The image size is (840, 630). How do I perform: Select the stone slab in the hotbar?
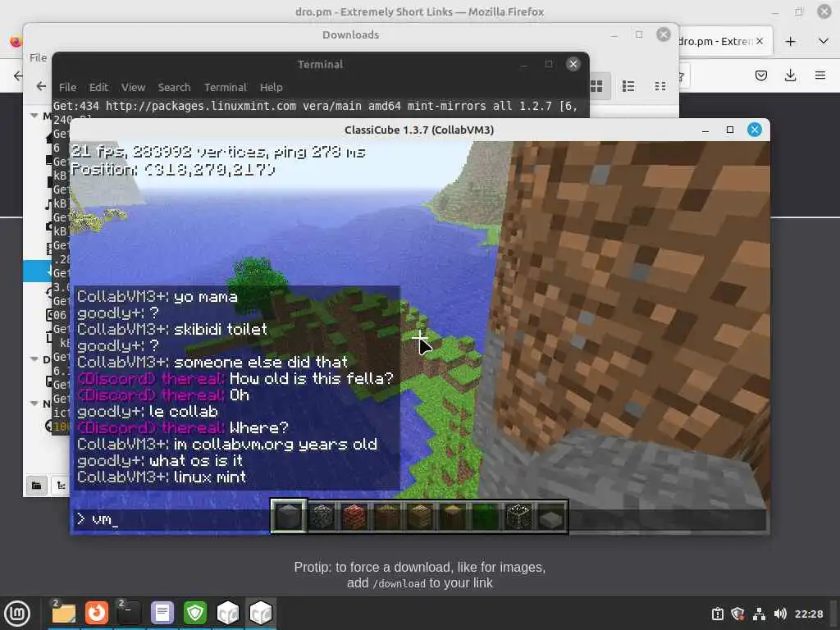pos(552,517)
